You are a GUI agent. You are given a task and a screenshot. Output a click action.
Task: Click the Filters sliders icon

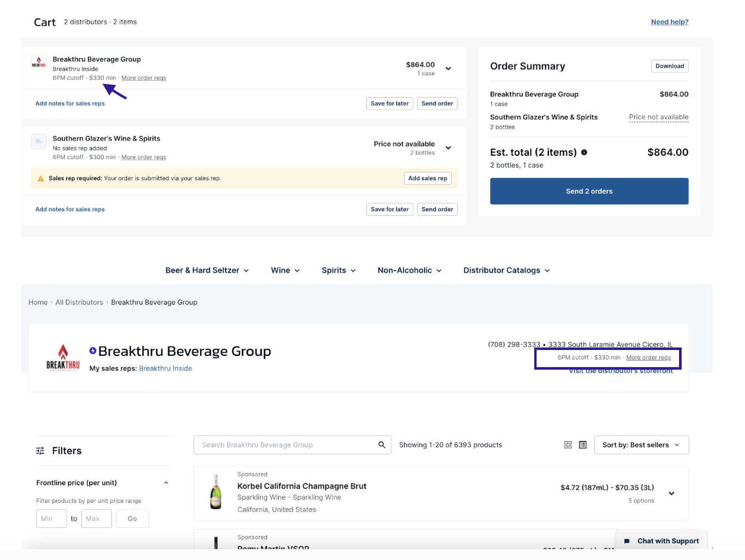[40, 451]
